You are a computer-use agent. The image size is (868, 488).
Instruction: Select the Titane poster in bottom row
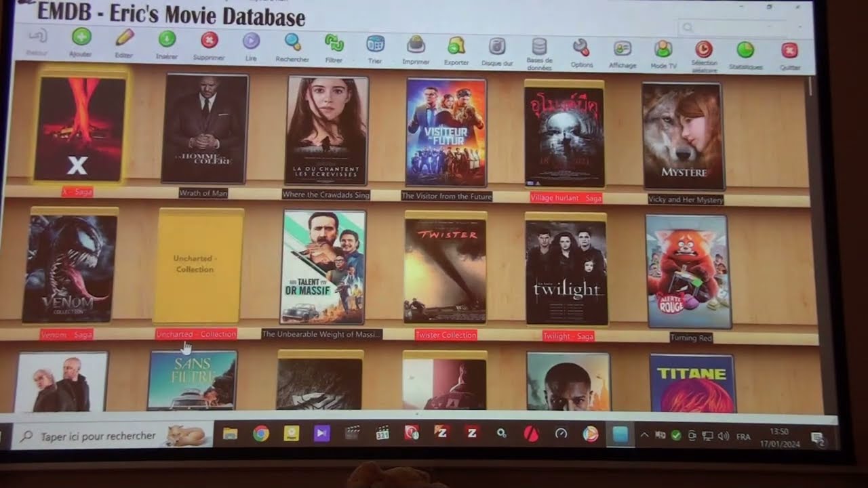click(692, 383)
